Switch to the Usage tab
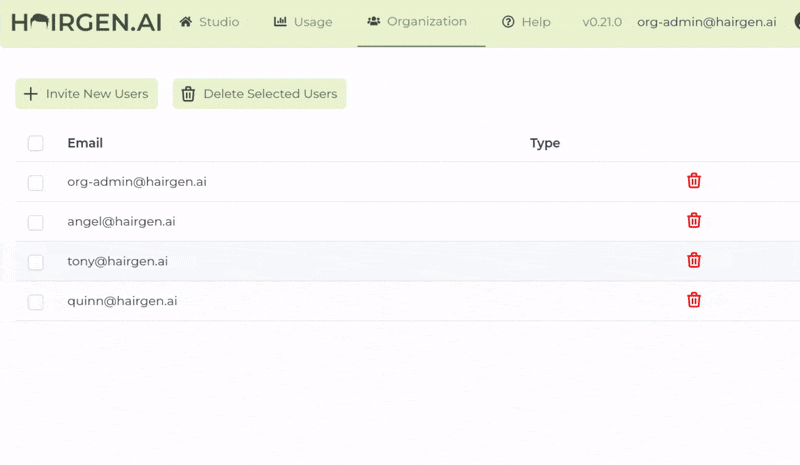The height and width of the screenshot is (465, 800). coord(303,22)
